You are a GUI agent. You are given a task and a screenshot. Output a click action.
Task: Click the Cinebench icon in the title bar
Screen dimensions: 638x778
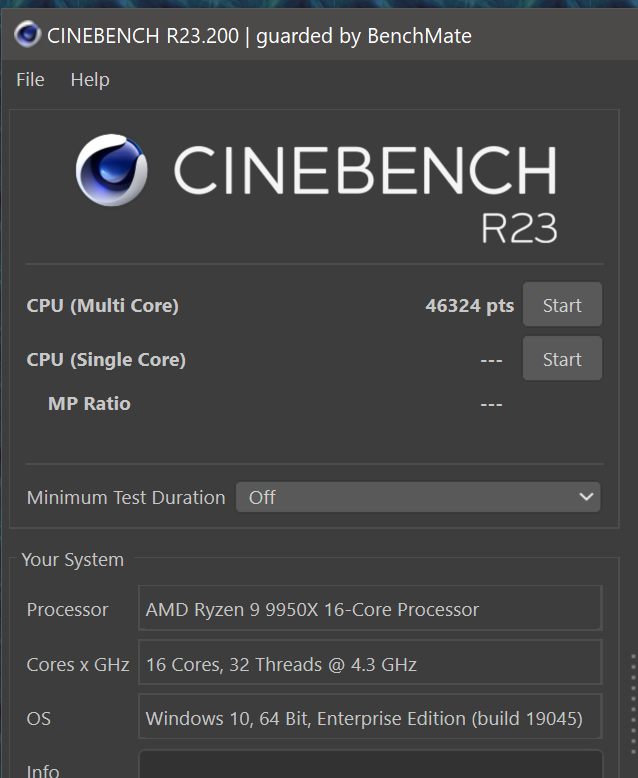pyautogui.click(x=28, y=36)
